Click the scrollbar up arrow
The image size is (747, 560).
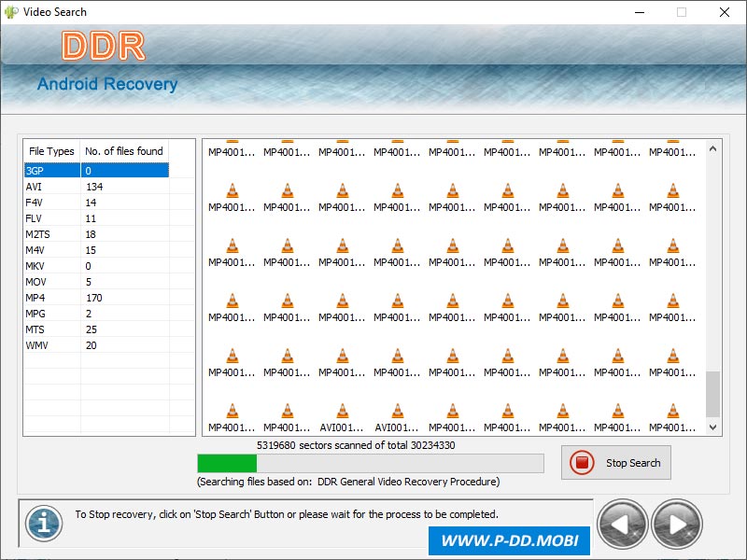click(712, 147)
